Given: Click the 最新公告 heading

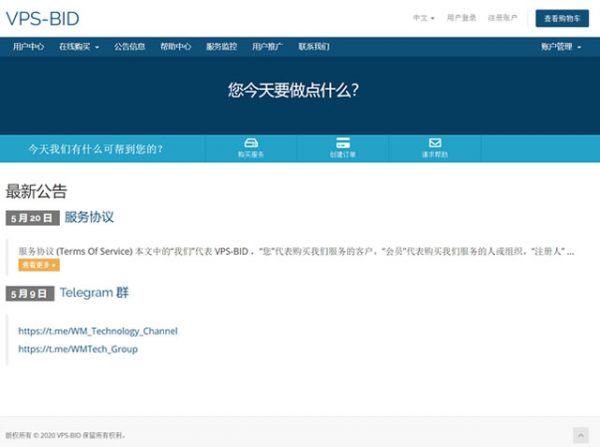Looking at the screenshot, I should [x=36, y=191].
